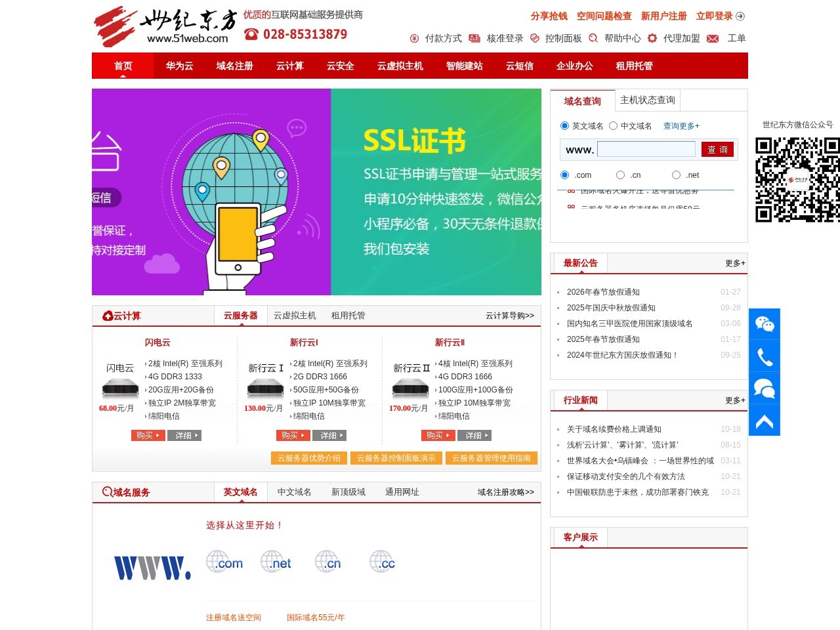Expand 行业新闻 with the 更多+ link
The height and width of the screenshot is (630, 840).
pos(734,400)
